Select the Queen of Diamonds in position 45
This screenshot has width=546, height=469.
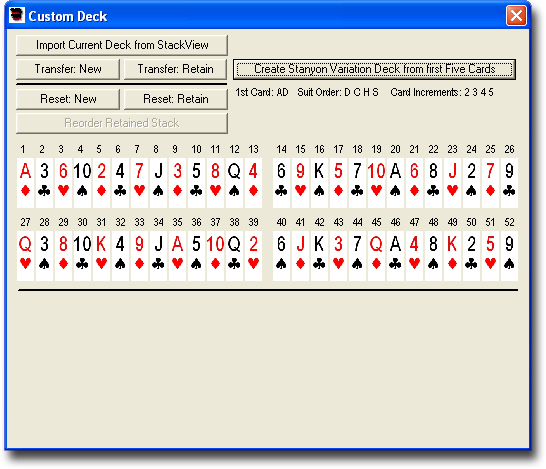click(x=376, y=256)
